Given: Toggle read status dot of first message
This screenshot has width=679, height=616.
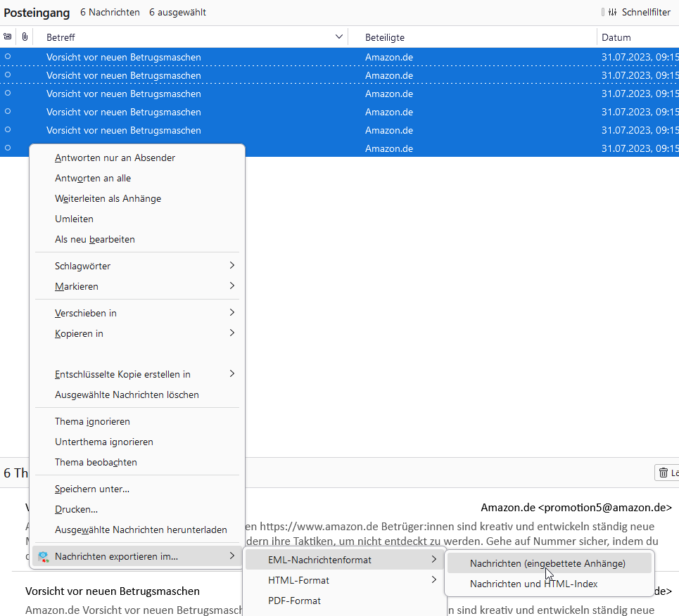Looking at the screenshot, I should pos(8,57).
